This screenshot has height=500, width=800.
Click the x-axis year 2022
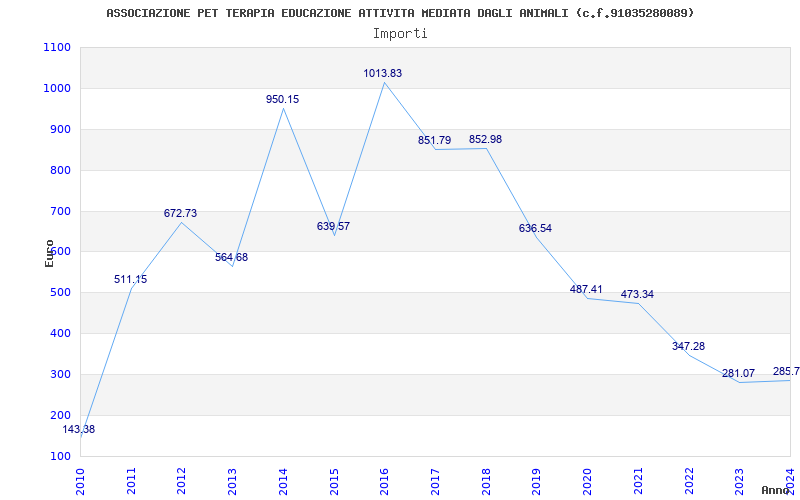tap(689, 481)
